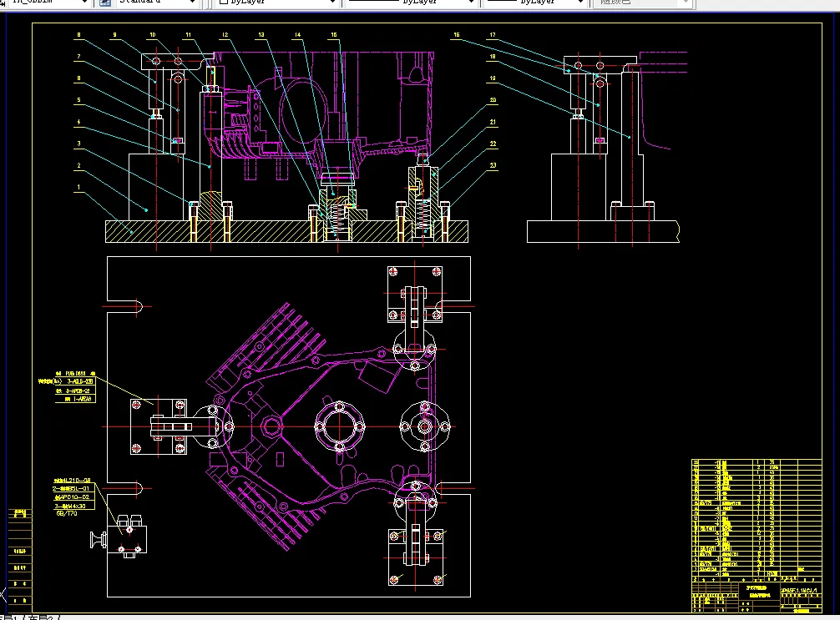The height and width of the screenshot is (620, 840).
Task: Select part balloon number 5
Action: tap(78, 100)
